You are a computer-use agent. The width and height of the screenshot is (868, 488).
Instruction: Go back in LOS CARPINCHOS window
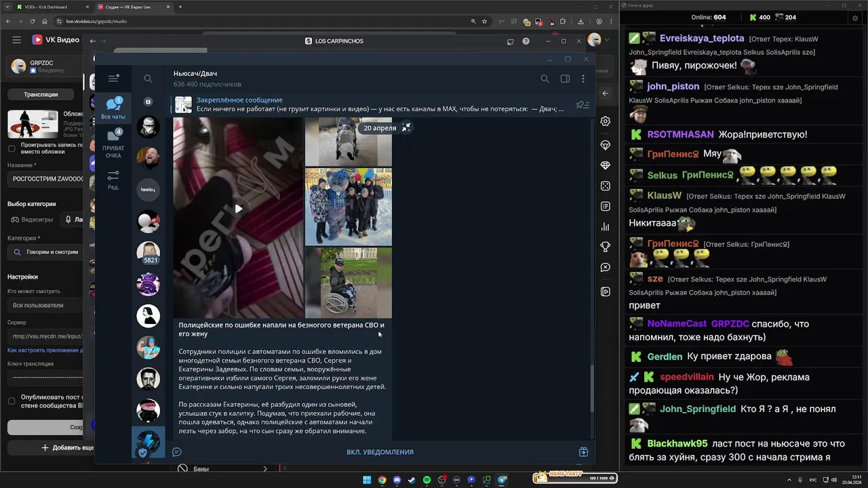coord(94,41)
